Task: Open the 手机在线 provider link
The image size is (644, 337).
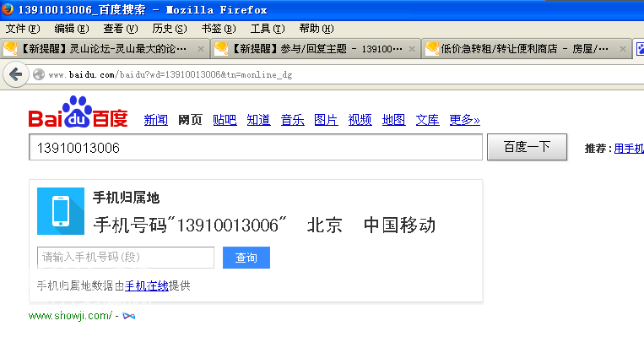Action: [x=147, y=285]
